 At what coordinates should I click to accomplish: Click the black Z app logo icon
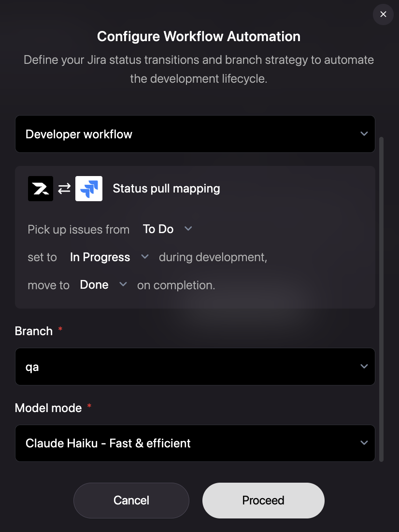pos(41,189)
